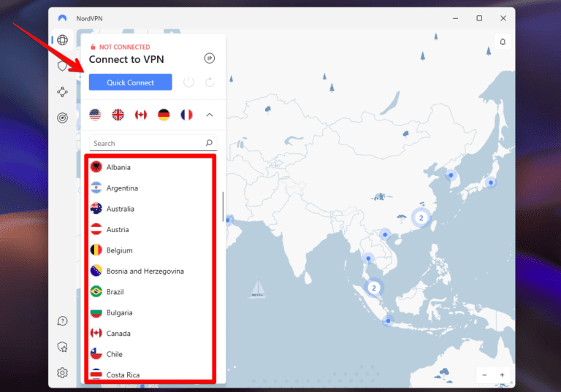Image resolution: width=561 pixels, height=392 pixels.
Task: Click the Indonesia server pin on map
Action: click(388, 320)
